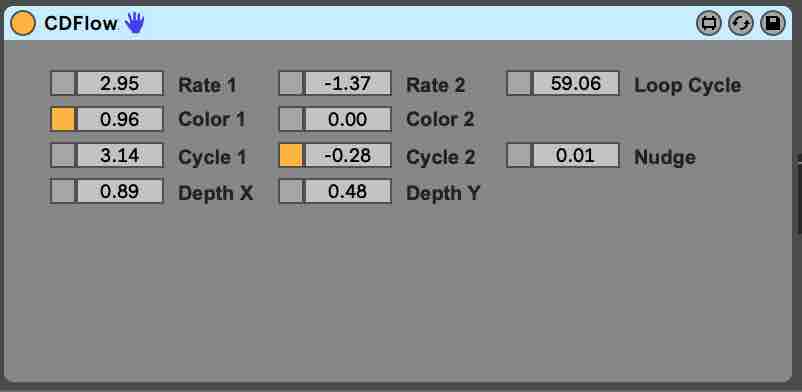Click the save preset disk icon

click(772, 24)
